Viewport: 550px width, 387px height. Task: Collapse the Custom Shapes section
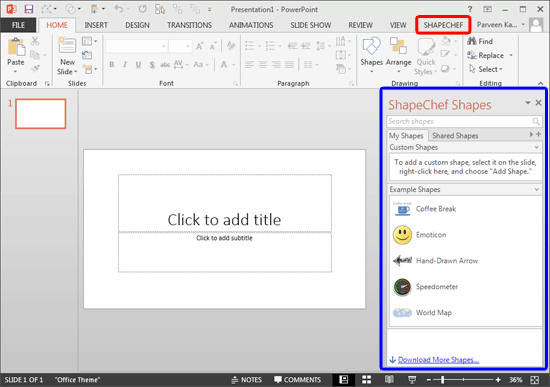tap(536, 147)
